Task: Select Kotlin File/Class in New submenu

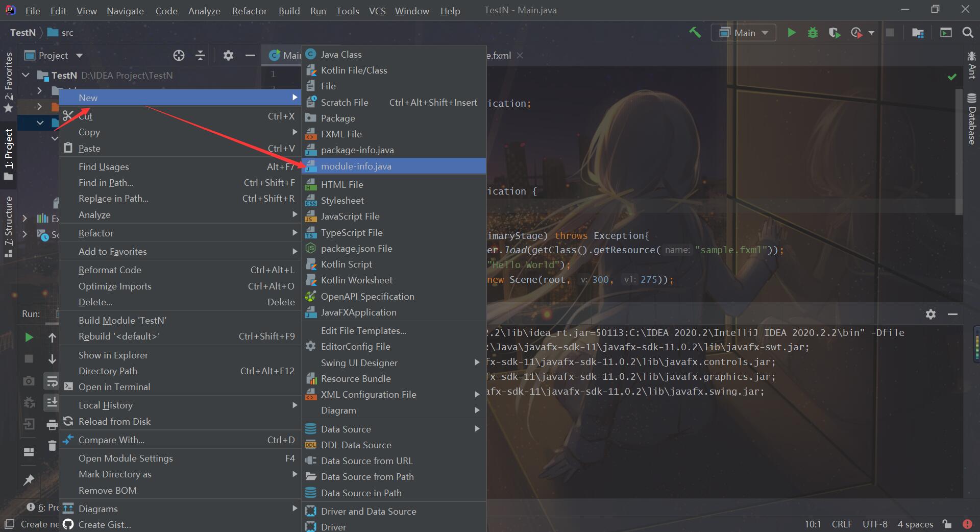Action: click(394, 70)
